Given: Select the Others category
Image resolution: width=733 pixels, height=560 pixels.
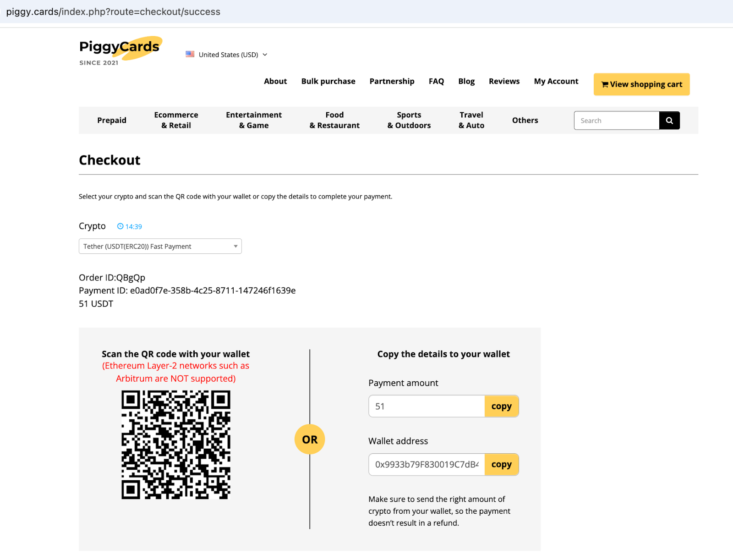Looking at the screenshot, I should pyautogui.click(x=525, y=120).
